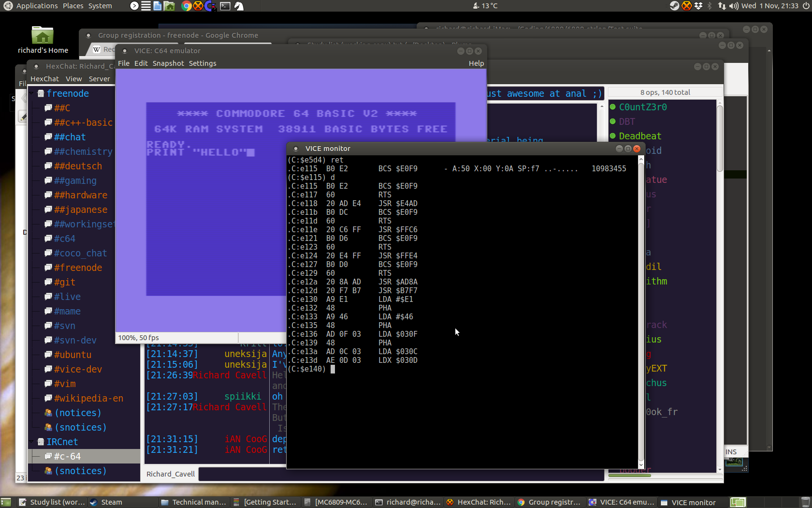Open the VICE Edit menu
Viewport: 812px width, 508px height.
(x=141, y=63)
